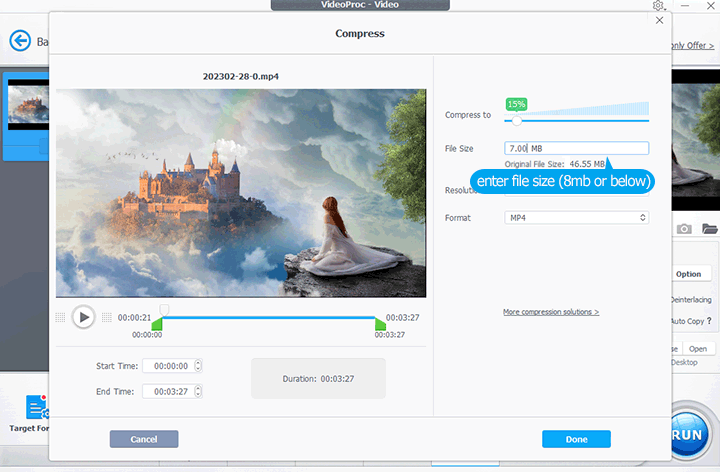
Task: Click the green trim start marker
Action: pyautogui.click(x=157, y=323)
